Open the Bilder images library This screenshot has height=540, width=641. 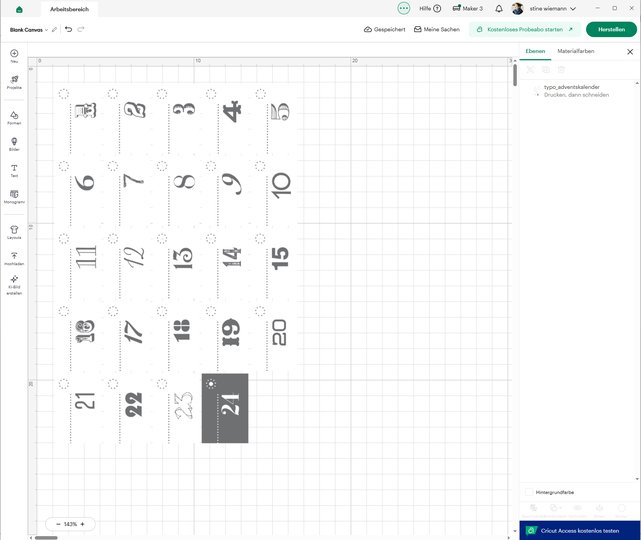pos(14,144)
